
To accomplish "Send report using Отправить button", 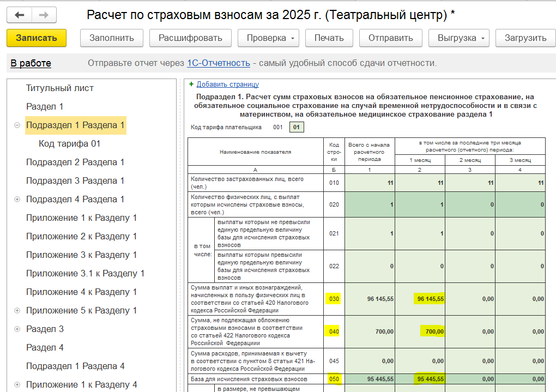I will (x=390, y=38).
